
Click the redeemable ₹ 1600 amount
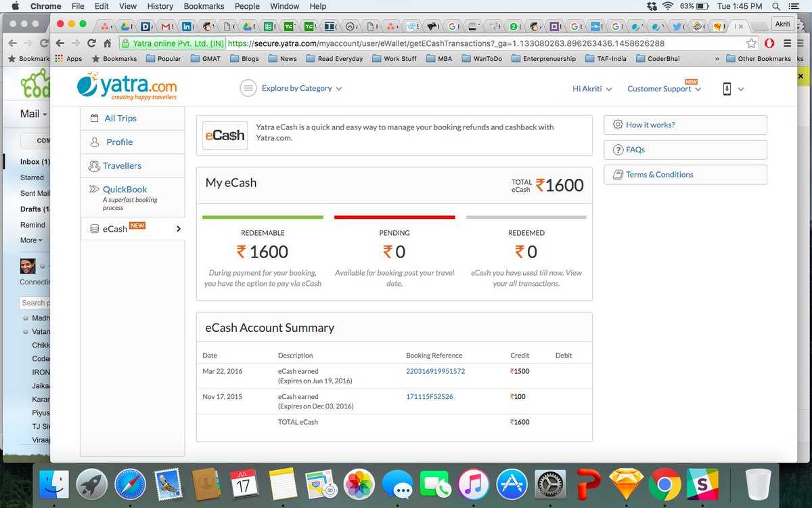[x=263, y=252]
